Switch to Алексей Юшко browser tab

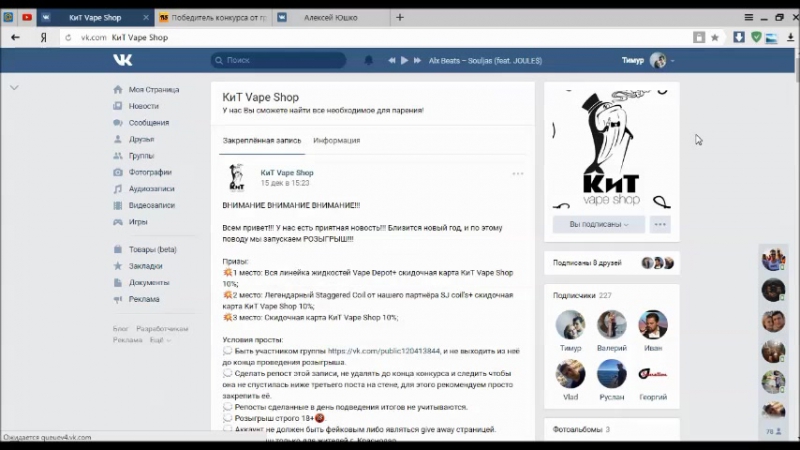331,17
